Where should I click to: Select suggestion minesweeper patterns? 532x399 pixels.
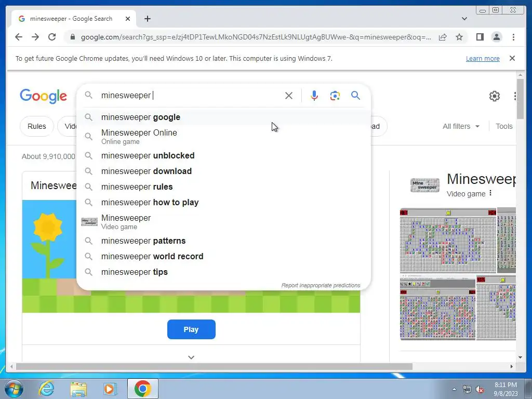(224, 241)
